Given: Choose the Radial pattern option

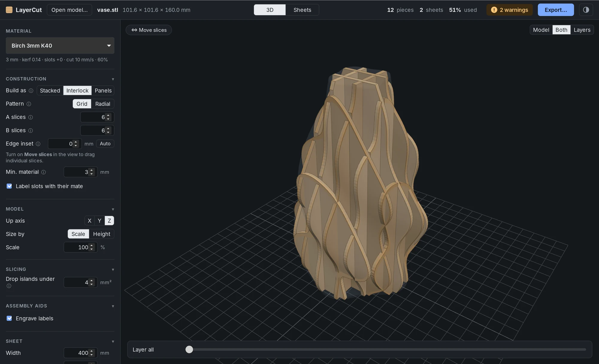Looking at the screenshot, I should [x=103, y=104].
